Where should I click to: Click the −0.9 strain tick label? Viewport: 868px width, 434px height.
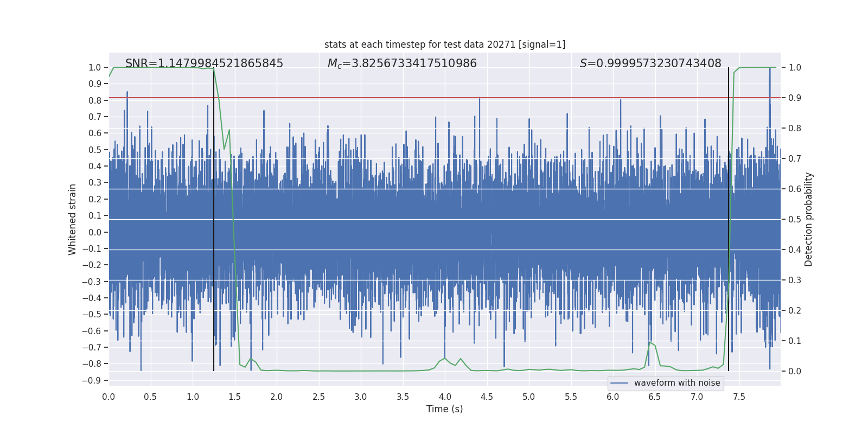[92, 380]
